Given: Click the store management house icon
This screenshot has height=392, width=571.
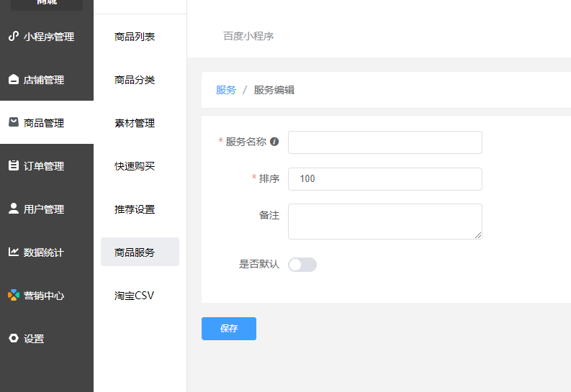Looking at the screenshot, I should (x=13, y=80).
